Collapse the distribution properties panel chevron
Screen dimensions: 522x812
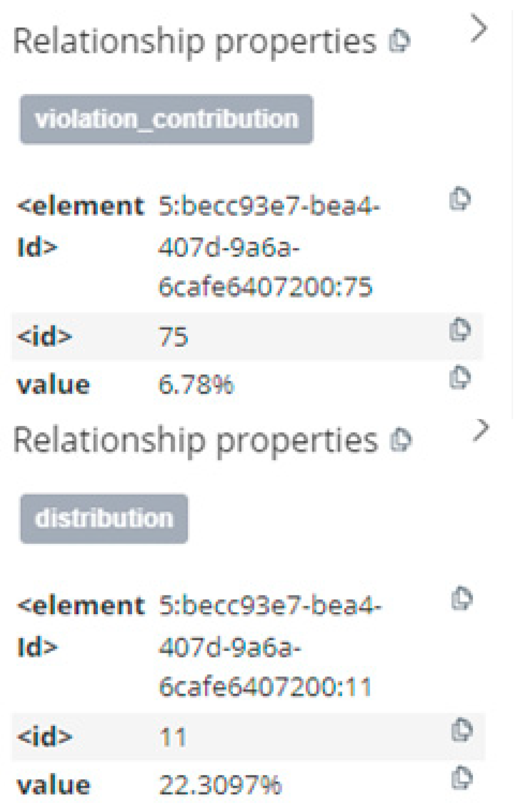point(481,430)
